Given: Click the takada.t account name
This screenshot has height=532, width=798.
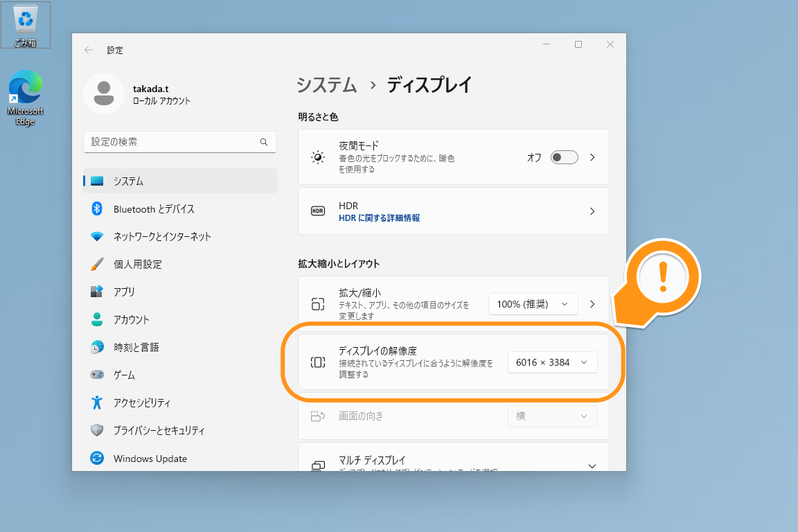Looking at the screenshot, I should 150,89.
